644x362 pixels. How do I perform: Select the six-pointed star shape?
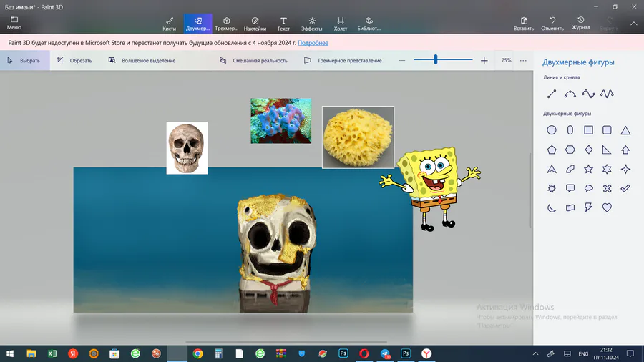[x=607, y=169]
